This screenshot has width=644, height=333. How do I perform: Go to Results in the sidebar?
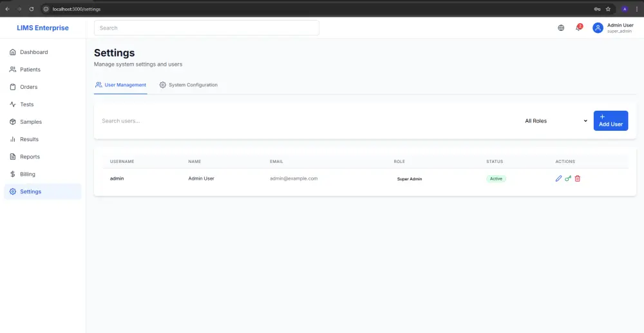pos(43,139)
